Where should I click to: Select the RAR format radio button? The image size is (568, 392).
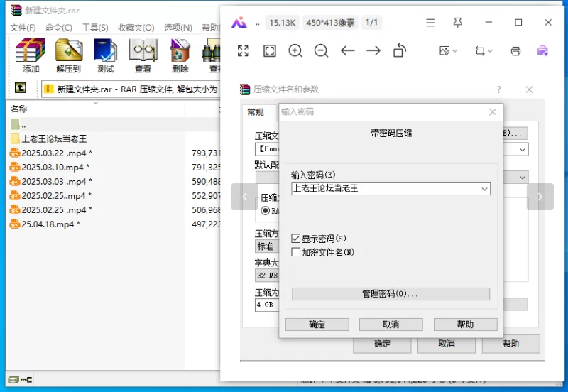click(266, 211)
